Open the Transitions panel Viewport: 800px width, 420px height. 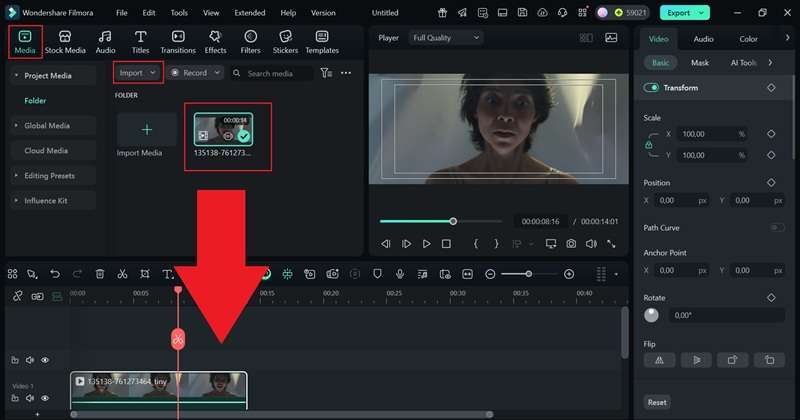click(178, 42)
